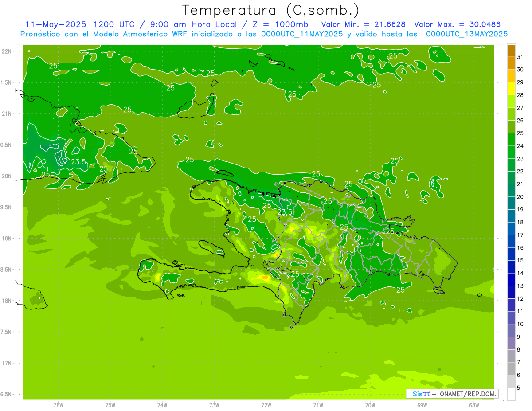Click the 72W longitude axis label

tap(266, 405)
